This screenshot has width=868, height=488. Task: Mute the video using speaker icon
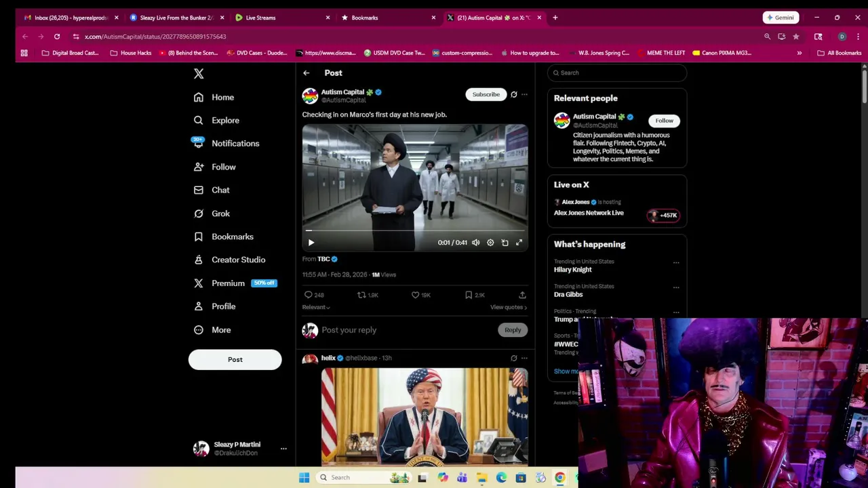tap(475, 243)
